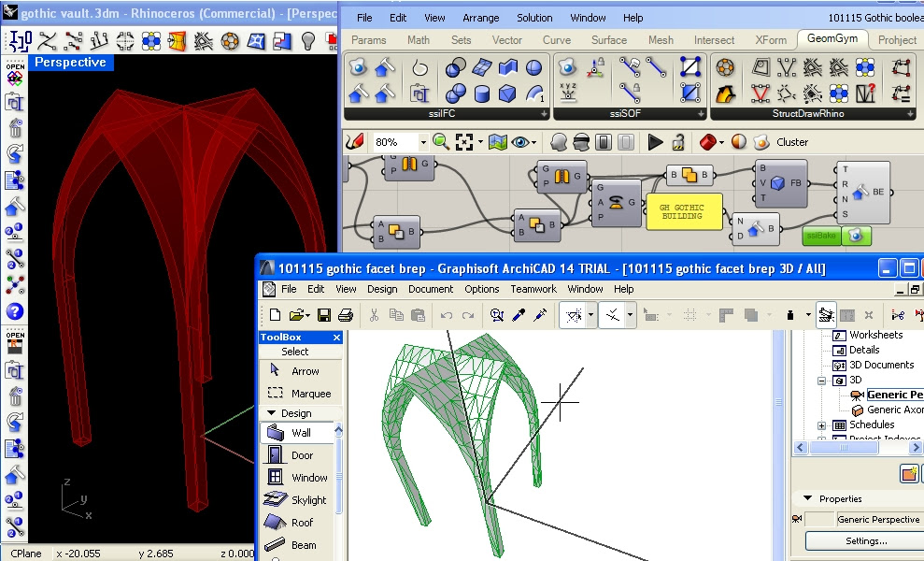Collapse the Properties section in navigator
The image size is (924, 561).
[x=807, y=498]
